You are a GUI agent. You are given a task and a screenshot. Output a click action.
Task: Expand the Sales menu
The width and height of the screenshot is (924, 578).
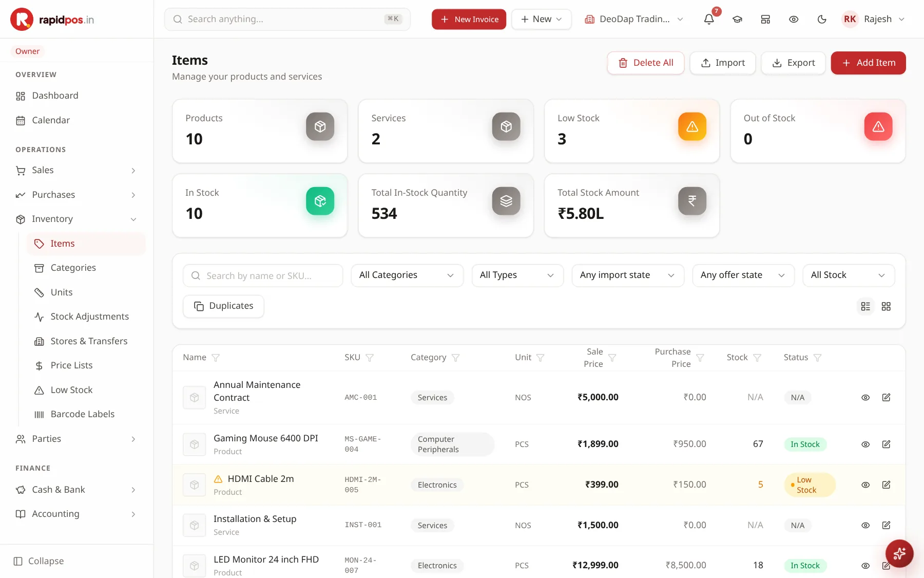click(x=77, y=170)
